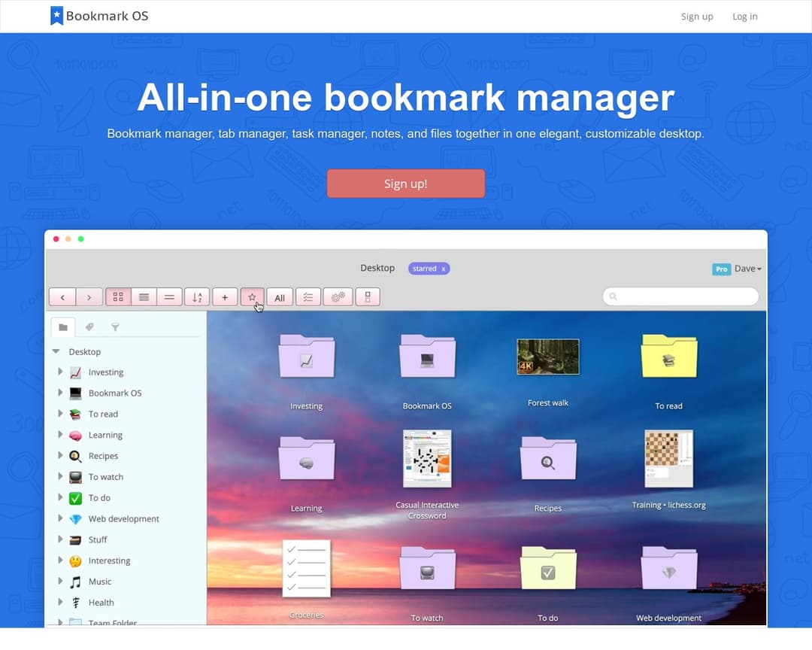Click the plus add-item button

pos(225,297)
